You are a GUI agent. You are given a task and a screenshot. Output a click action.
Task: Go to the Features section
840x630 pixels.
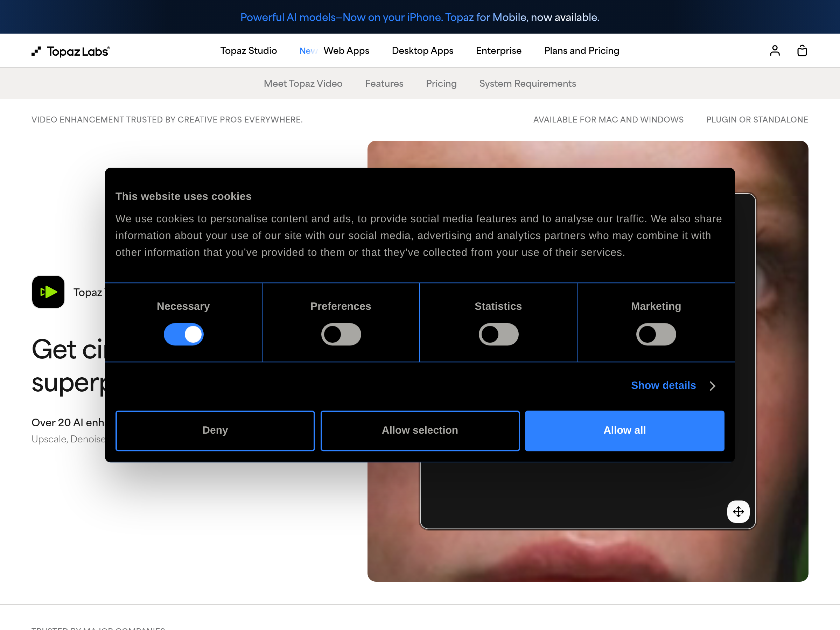pos(384,83)
